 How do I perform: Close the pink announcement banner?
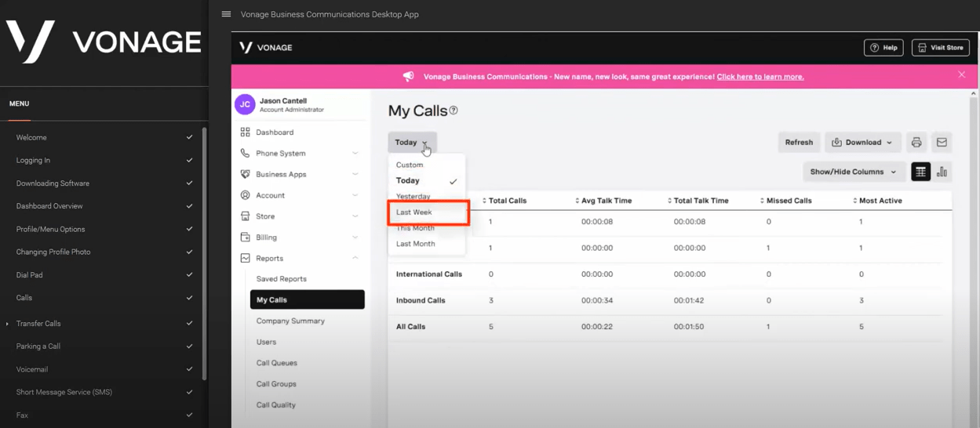click(x=961, y=74)
